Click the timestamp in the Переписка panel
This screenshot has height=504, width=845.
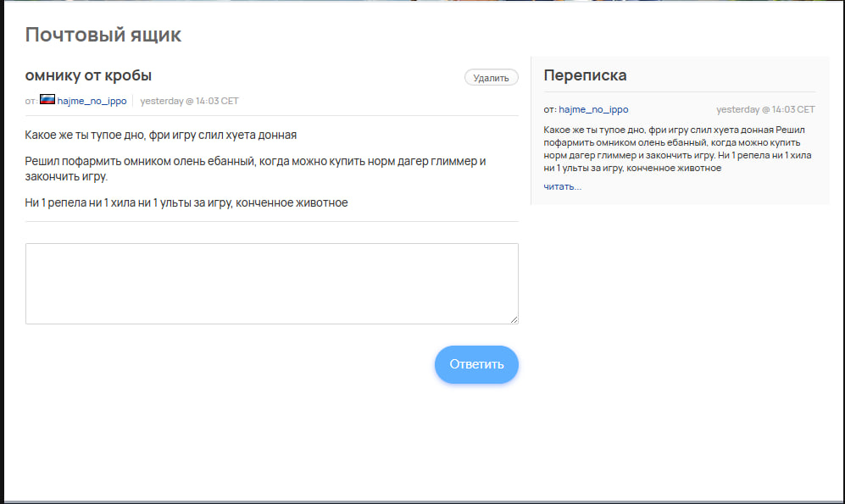pos(765,109)
